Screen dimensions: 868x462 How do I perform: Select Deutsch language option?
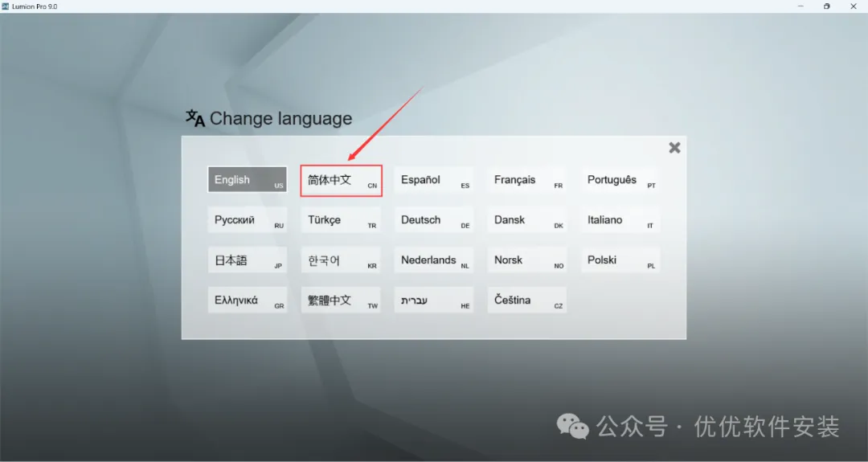[x=433, y=219]
